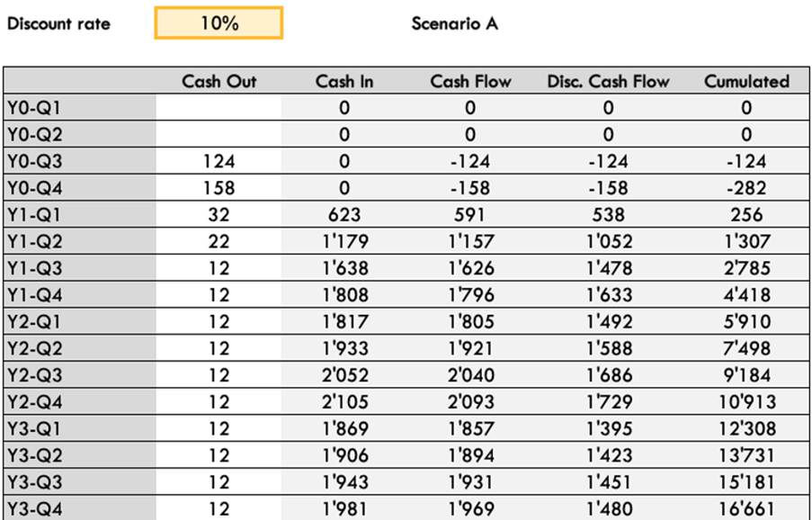The image size is (812, 520).
Task: Select the discounted cash flow value 538
Action: [x=608, y=215]
